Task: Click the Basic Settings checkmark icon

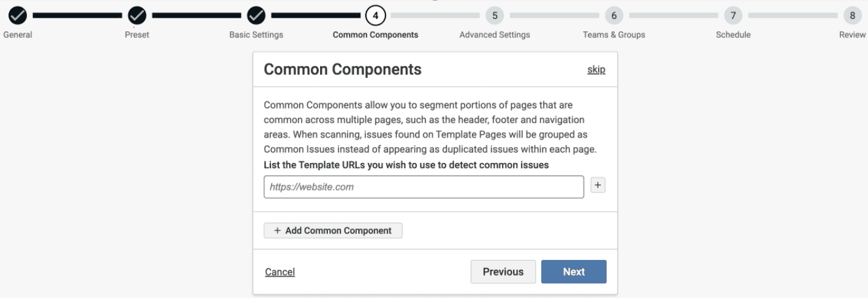Action: pos(256,15)
